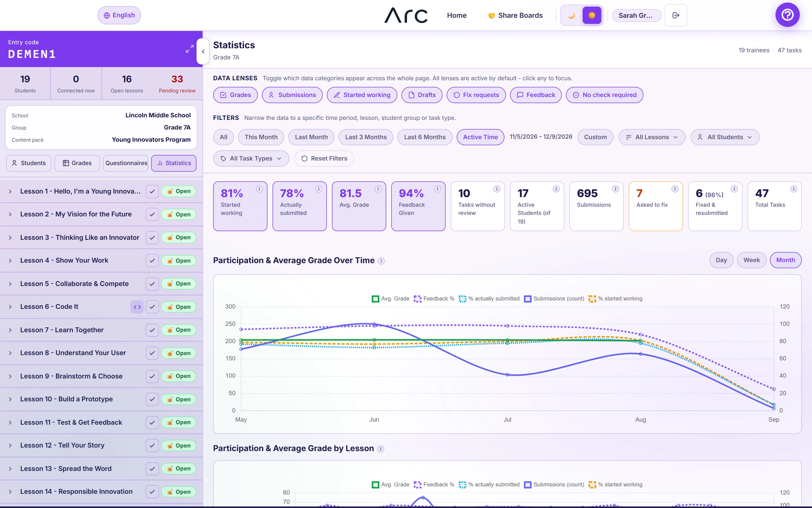The height and width of the screenshot is (508, 812).
Task: Click the Open status badge for Lesson 3
Action: click(179, 237)
